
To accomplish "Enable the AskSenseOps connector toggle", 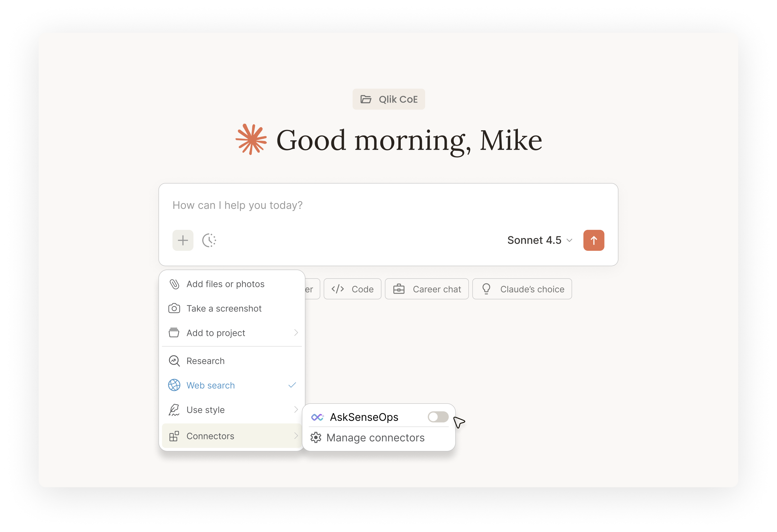I will [438, 417].
